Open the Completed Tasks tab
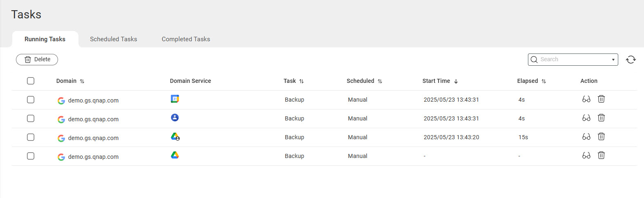This screenshot has height=198, width=644. (x=186, y=39)
